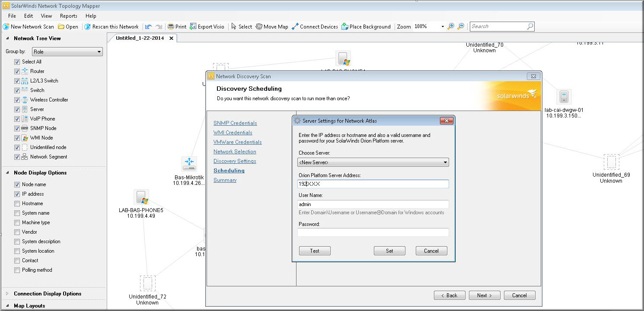This screenshot has height=311, width=644.
Task: Click Place Background tool
Action: click(366, 26)
